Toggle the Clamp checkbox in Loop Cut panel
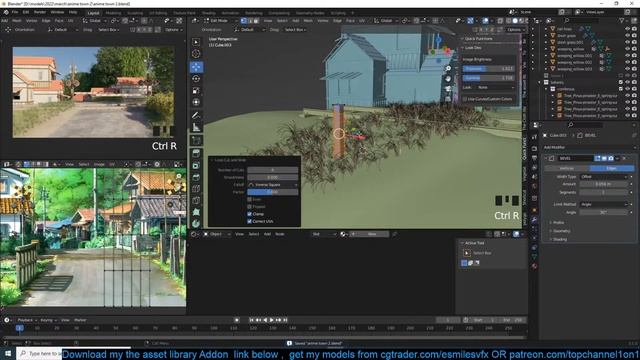Screen dimensions: 640x360 point(249,214)
